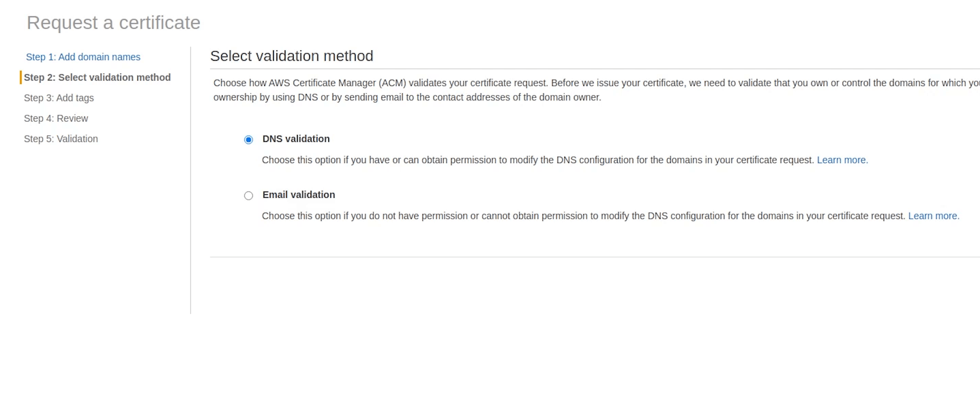Select the DNS validation radio button
980x420 pixels.
click(x=249, y=140)
